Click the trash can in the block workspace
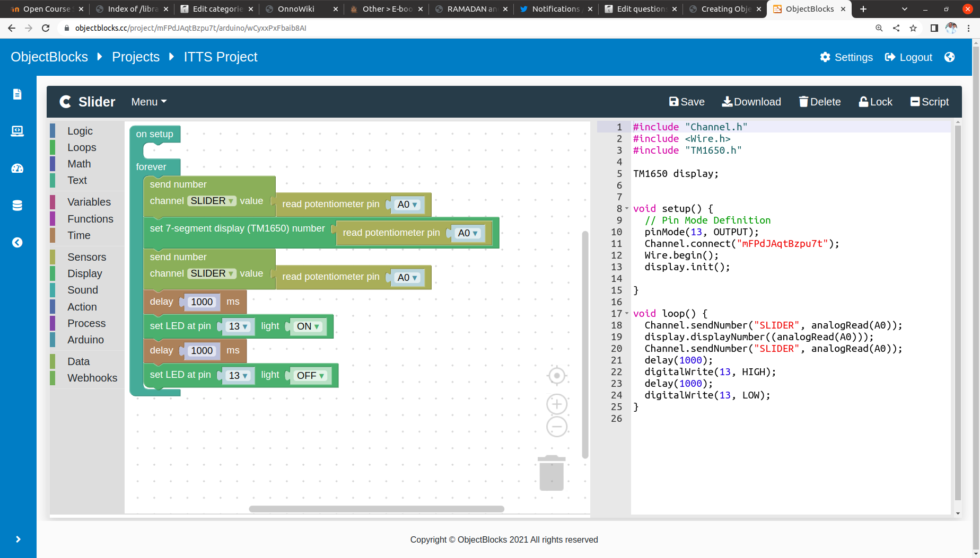Screen dimensions: 980x558 pos(552,473)
